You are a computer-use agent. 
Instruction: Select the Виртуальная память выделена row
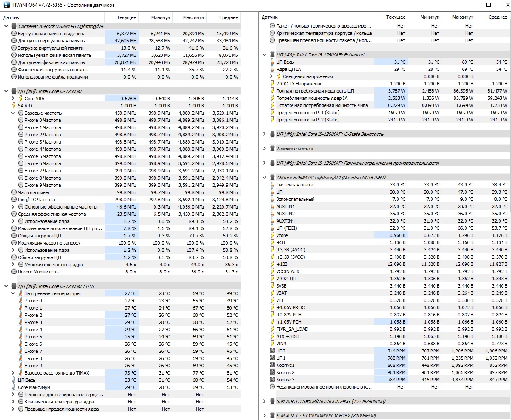pyautogui.click(x=121, y=34)
